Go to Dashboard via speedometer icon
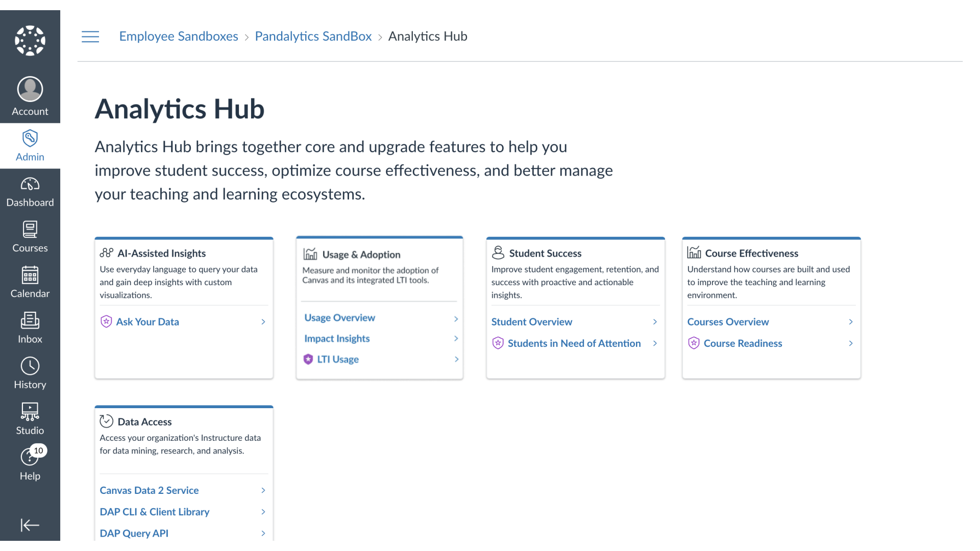Screen dimensions: 980x551 point(30,184)
